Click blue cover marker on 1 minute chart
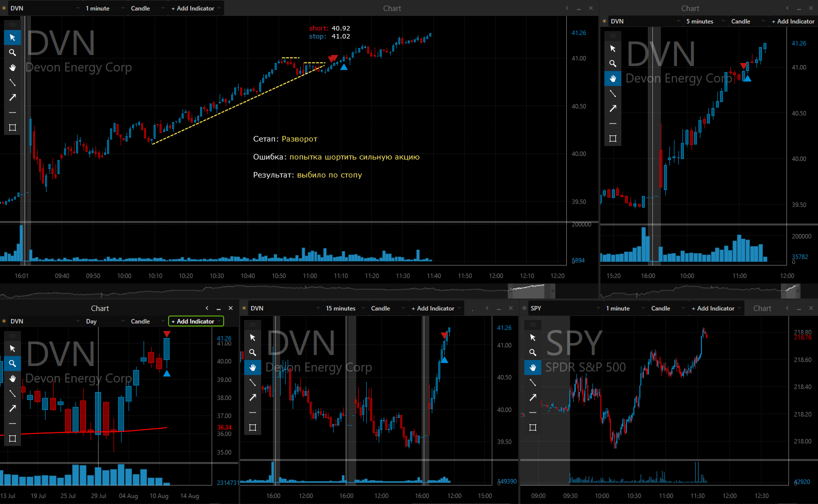 [344, 67]
